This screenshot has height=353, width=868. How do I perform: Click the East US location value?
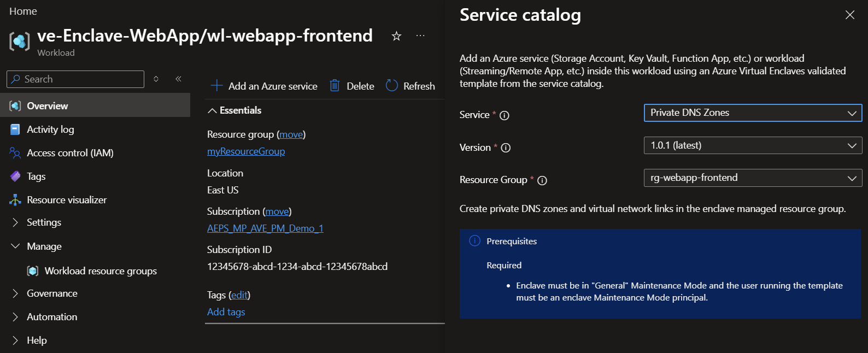tap(223, 190)
